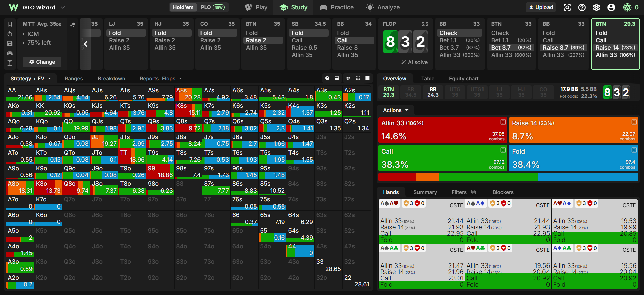Click the Filters copy icon in hands panel

point(473,192)
